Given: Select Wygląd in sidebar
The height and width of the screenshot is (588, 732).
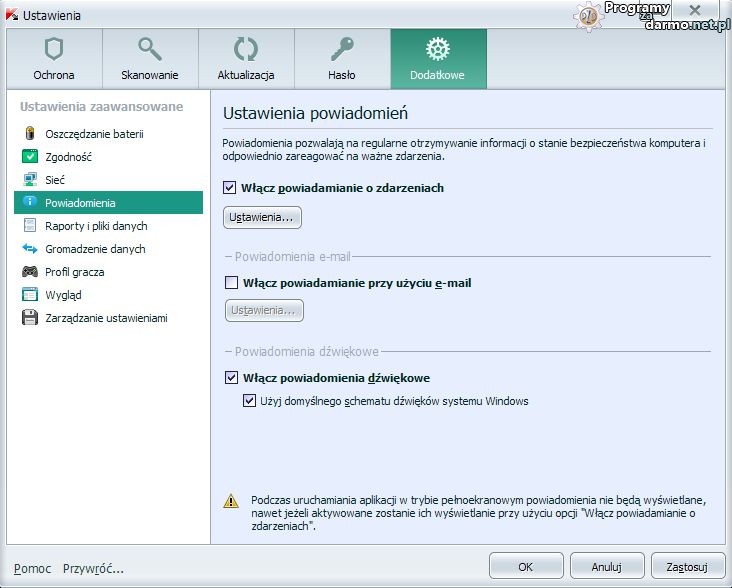Looking at the screenshot, I should point(108,294).
